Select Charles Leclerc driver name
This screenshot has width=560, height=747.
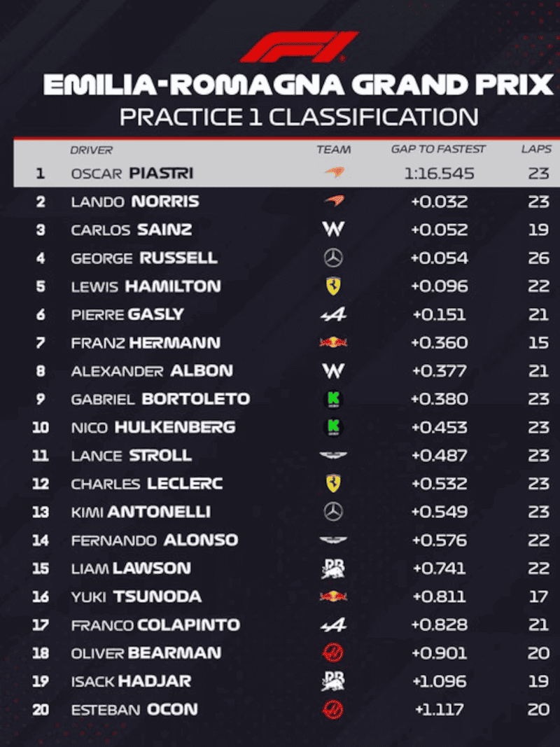pos(147,484)
